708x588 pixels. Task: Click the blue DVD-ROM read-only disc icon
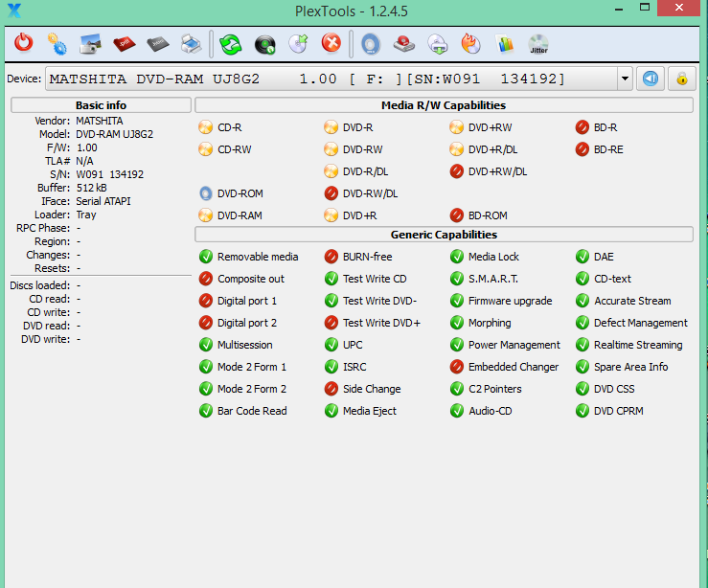(x=205, y=193)
